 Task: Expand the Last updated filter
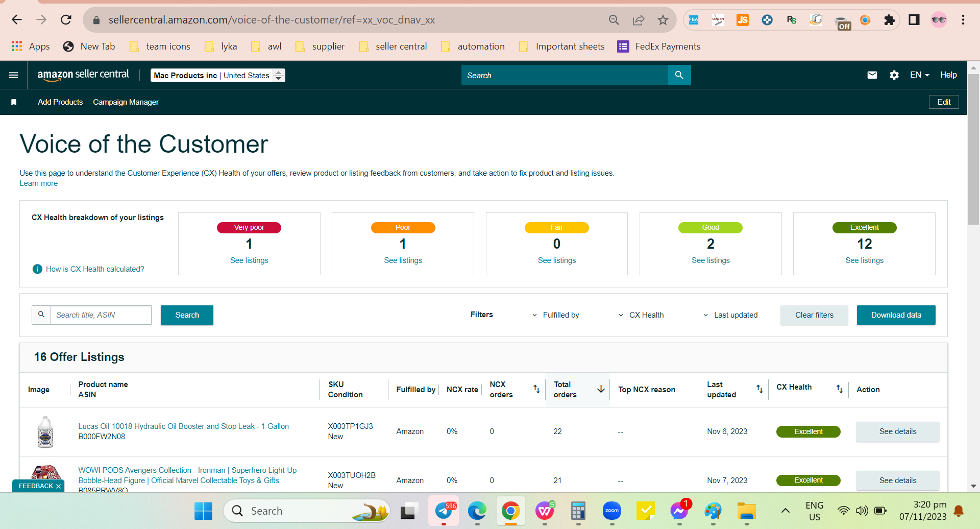[x=730, y=315]
